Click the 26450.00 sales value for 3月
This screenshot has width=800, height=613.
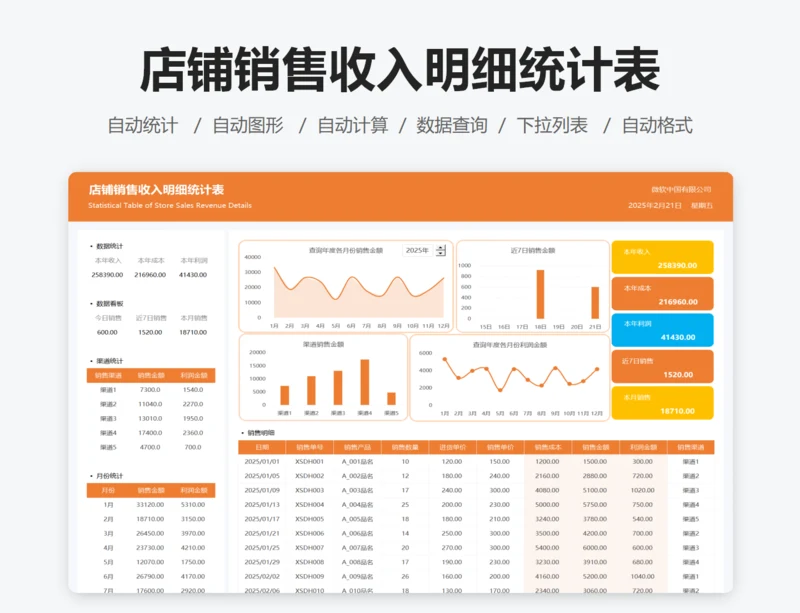tap(150, 533)
